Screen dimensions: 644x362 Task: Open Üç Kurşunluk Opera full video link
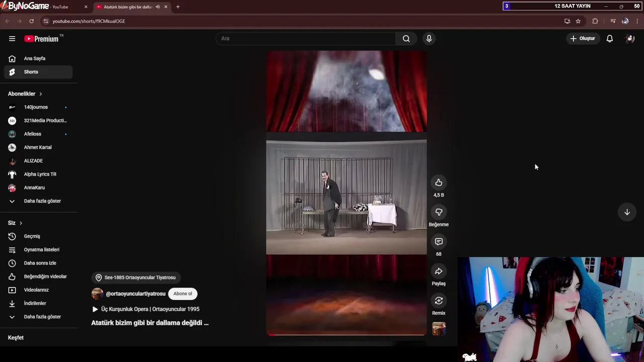(x=146, y=309)
